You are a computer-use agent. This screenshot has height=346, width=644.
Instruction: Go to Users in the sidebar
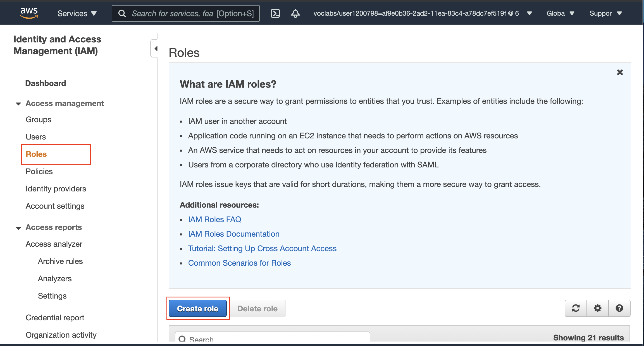coord(36,137)
